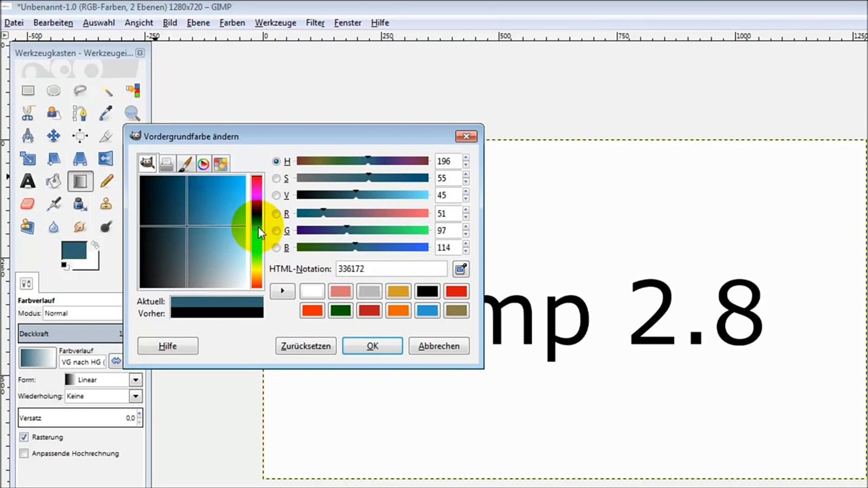Select the Free Select lasso tool

[80, 91]
